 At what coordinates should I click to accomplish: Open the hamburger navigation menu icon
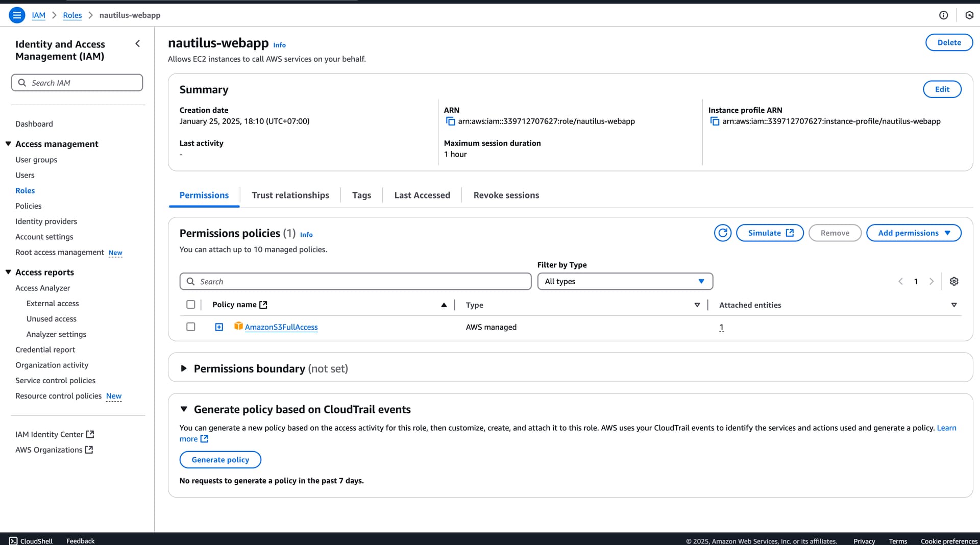(x=17, y=15)
